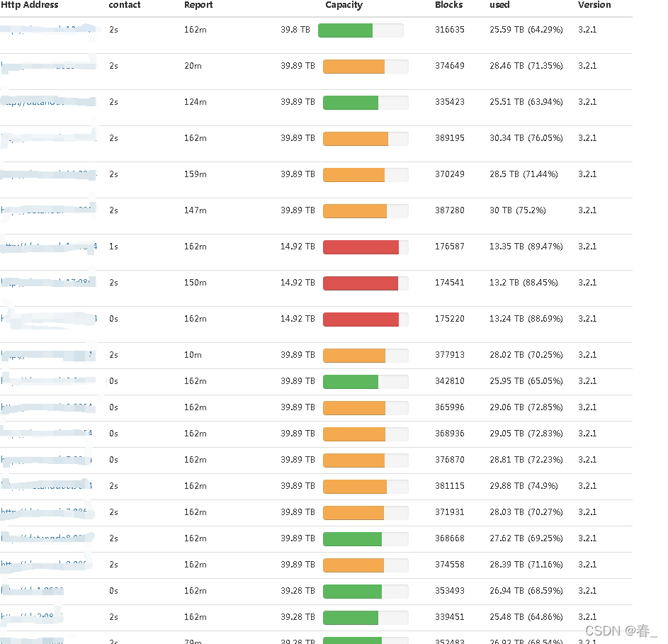
Task: Select the 376870 blocks cell
Action: (449, 461)
